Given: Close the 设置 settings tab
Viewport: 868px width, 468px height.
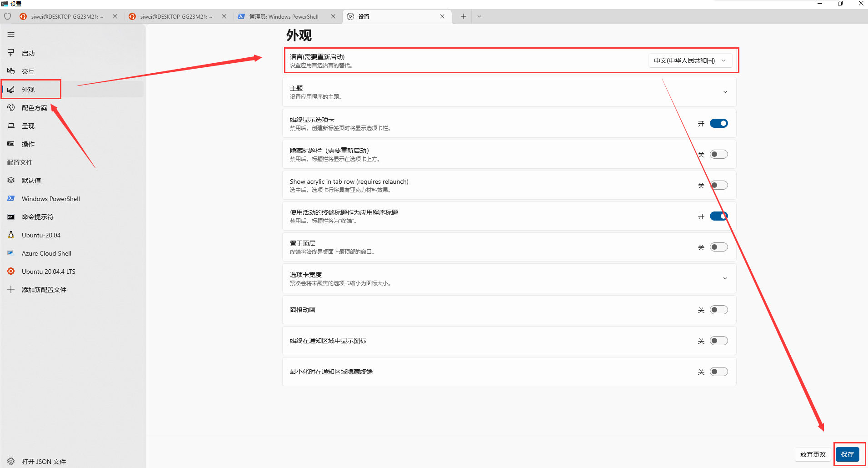Looking at the screenshot, I should click(442, 16).
